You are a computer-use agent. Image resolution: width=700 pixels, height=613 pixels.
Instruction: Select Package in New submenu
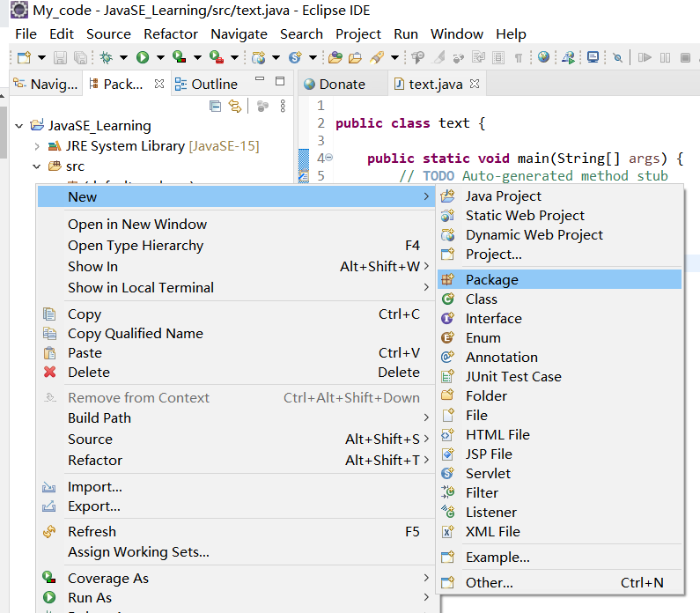click(560, 279)
